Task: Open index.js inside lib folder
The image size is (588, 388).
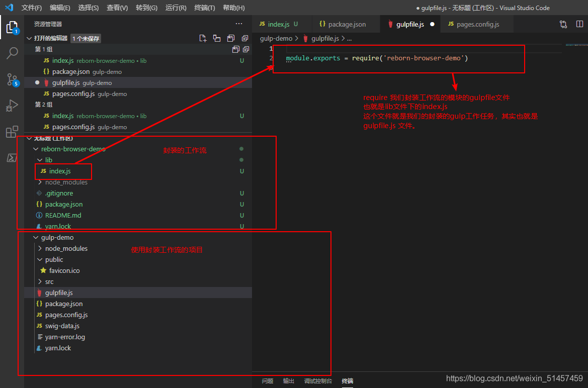Action: (138, 171)
